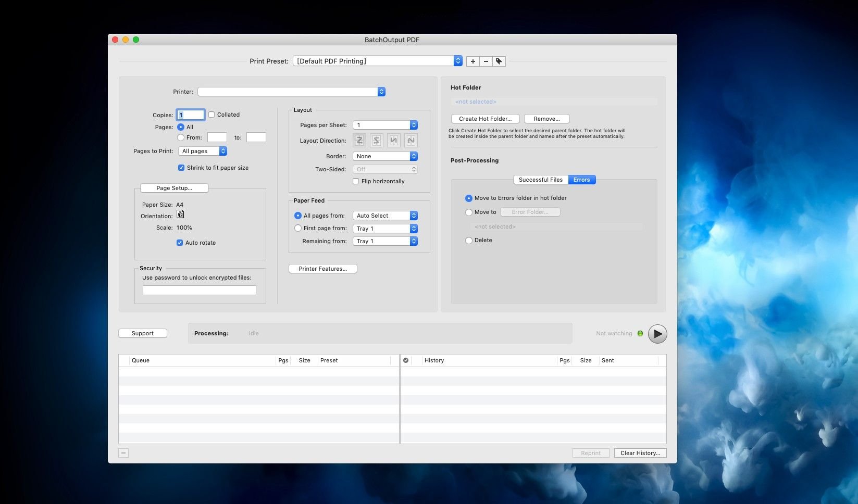Choose Move to Errors folder option

click(469, 198)
